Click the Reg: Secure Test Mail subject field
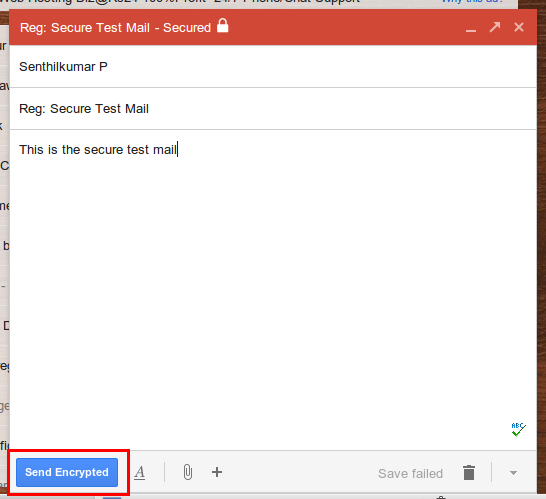546x499 pixels. click(273, 109)
